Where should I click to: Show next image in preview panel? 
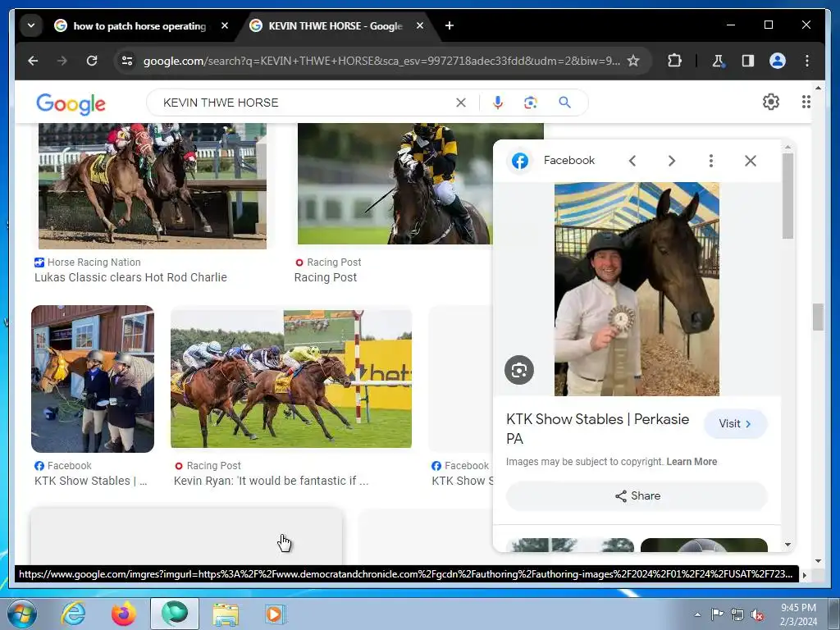click(672, 161)
